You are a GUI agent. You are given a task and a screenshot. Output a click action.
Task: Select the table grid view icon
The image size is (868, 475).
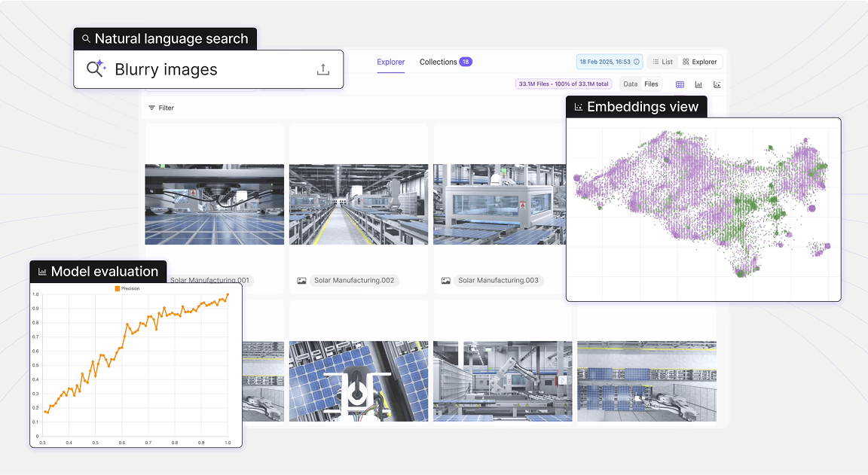pyautogui.click(x=680, y=84)
